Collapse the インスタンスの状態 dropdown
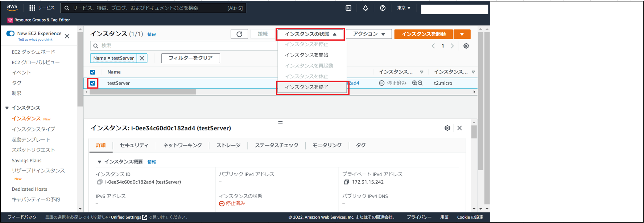Viewport: 644px width, 223px height. 310,34
